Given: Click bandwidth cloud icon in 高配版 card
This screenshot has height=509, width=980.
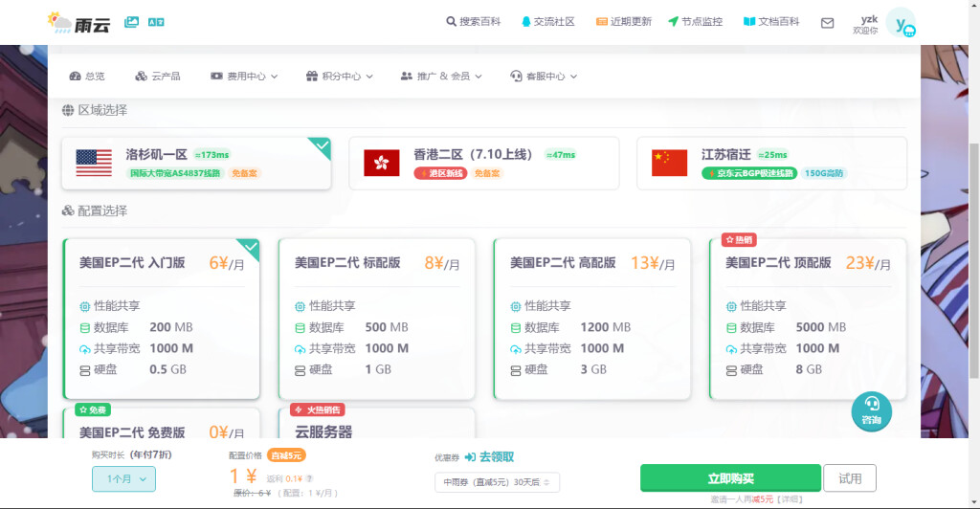Looking at the screenshot, I should pos(516,349).
